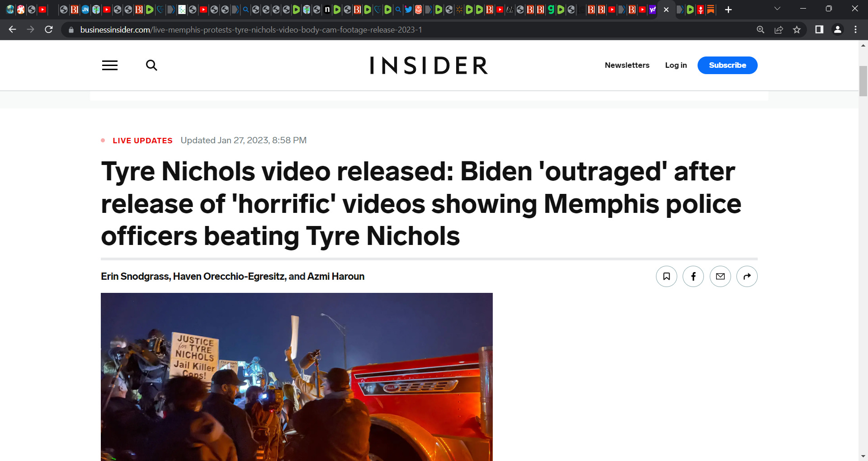This screenshot has width=868, height=461.
Task: Click the Tyre Nichols protest photo
Action: (x=297, y=377)
